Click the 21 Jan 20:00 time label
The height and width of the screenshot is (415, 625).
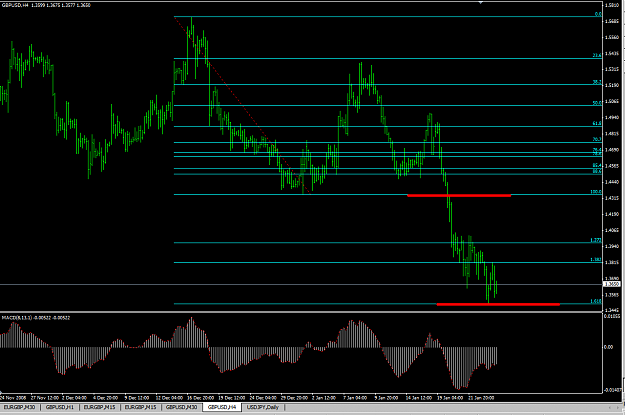point(481,398)
